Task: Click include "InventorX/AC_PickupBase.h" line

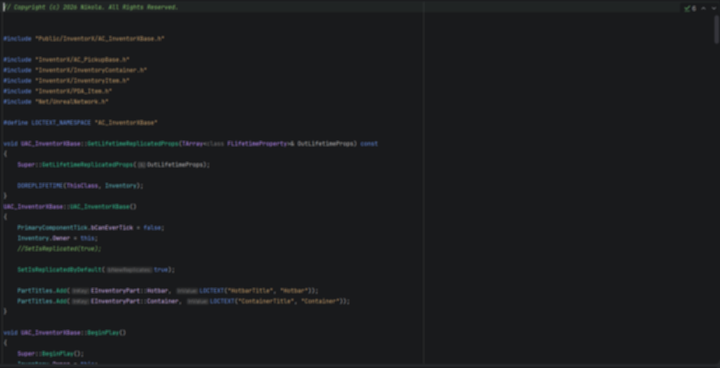Action: 67,60
